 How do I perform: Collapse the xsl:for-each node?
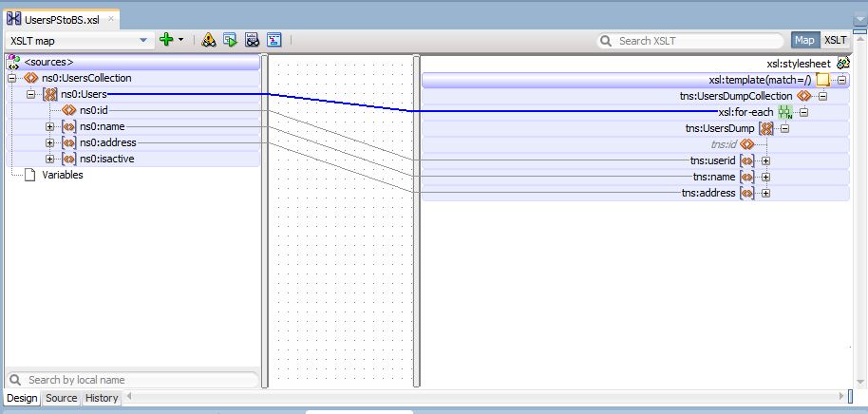pos(803,112)
